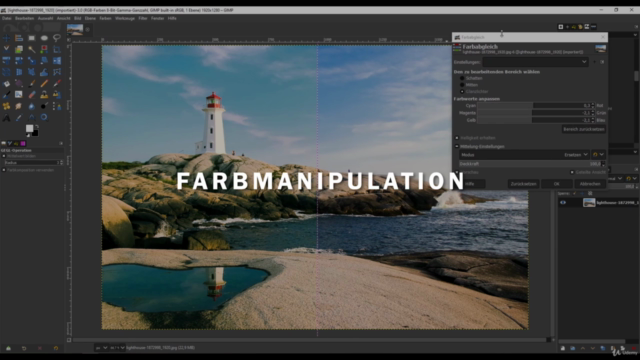The width and height of the screenshot is (640, 360).
Task: Click the Hilfe button in Farbabgleich
Action: (470, 184)
